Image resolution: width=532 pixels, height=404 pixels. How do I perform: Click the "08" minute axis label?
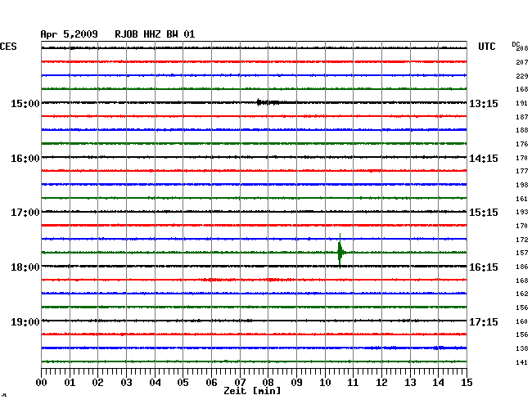click(268, 382)
